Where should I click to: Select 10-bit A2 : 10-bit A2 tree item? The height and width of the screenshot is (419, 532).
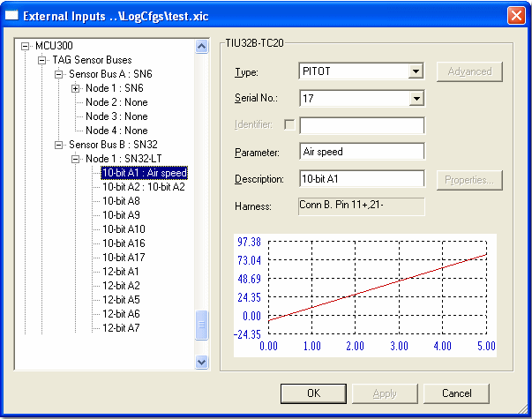(x=143, y=187)
